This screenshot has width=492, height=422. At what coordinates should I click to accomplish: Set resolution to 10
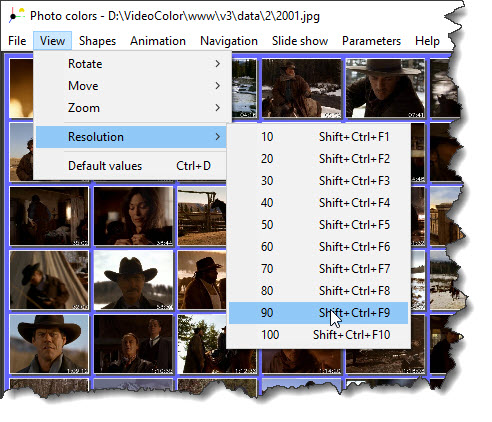coord(318,137)
